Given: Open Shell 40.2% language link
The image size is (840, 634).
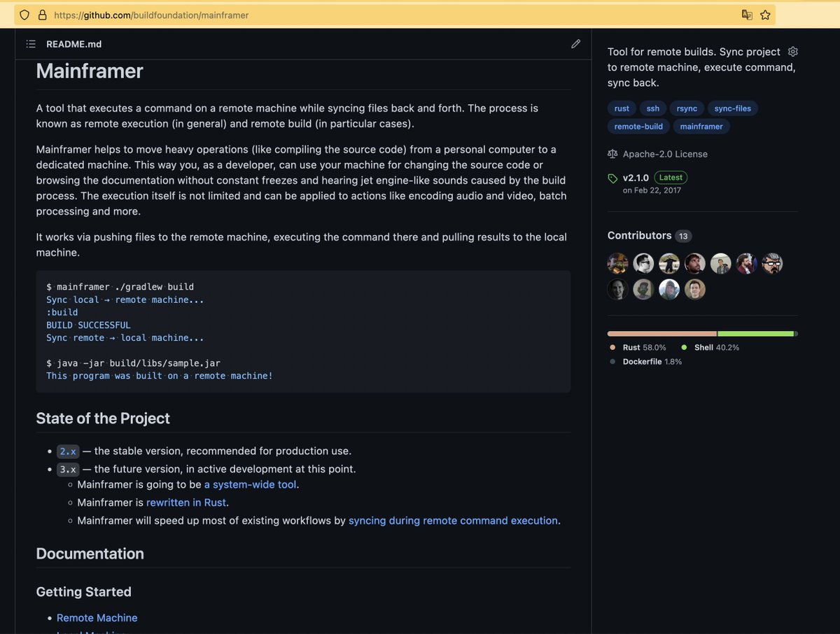Looking at the screenshot, I should (717, 348).
